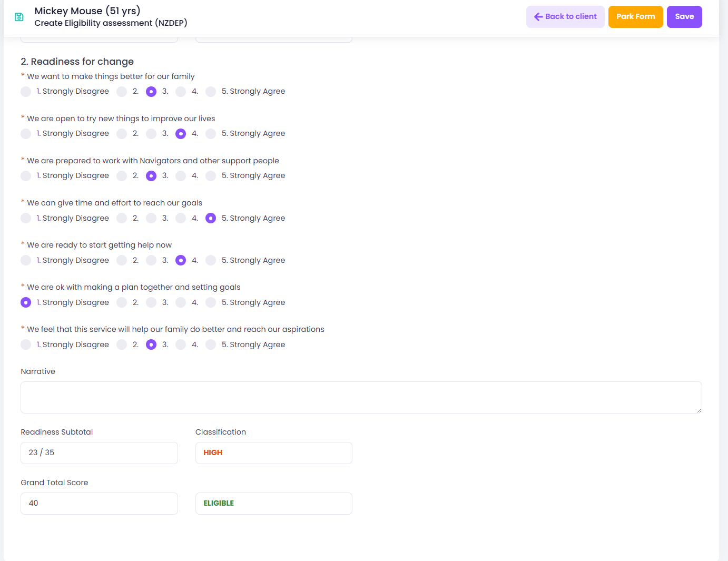Click the Readiness Subtotal field showing 23 / 35

tap(99, 453)
